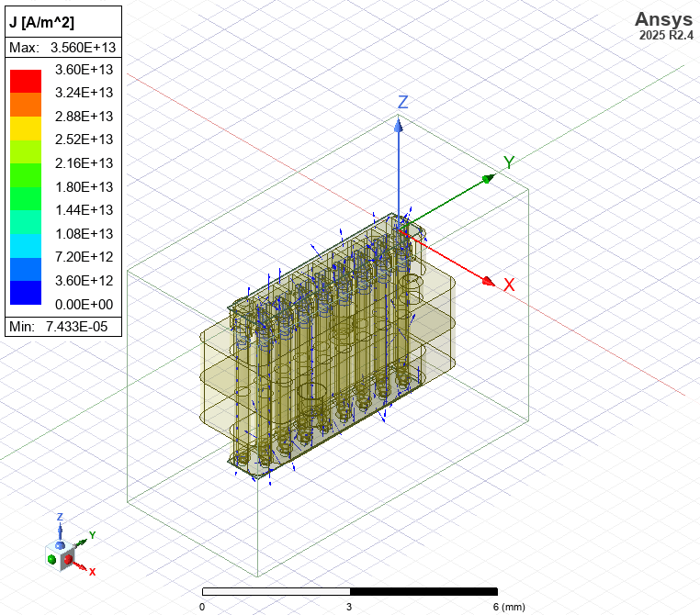This screenshot has width=700, height=615.
Task: Click the yellow color band in legend
Action: [26, 128]
